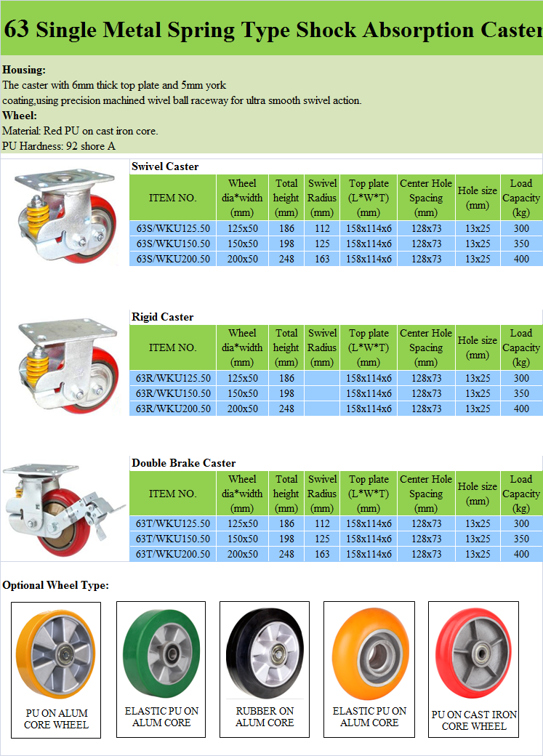The width and height of the screenshot is (543, 756).
Task: Click swivel radius 112 in 63S/WKU125.50 row
Action: tap(322, 228)
